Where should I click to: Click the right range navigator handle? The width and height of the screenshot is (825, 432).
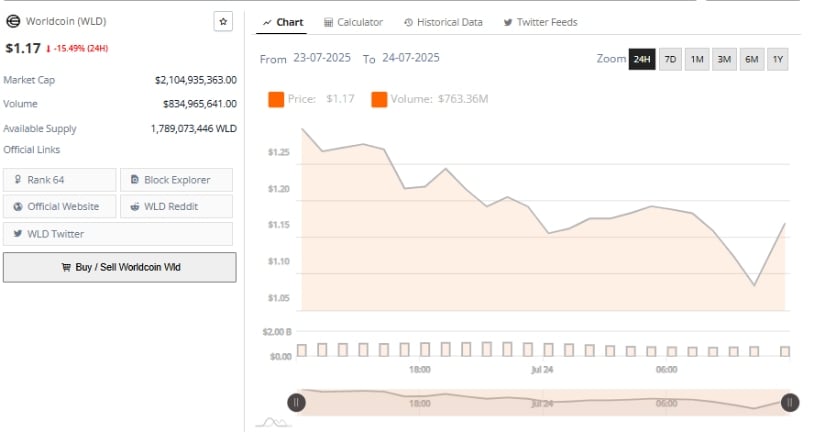pos(790,403)
